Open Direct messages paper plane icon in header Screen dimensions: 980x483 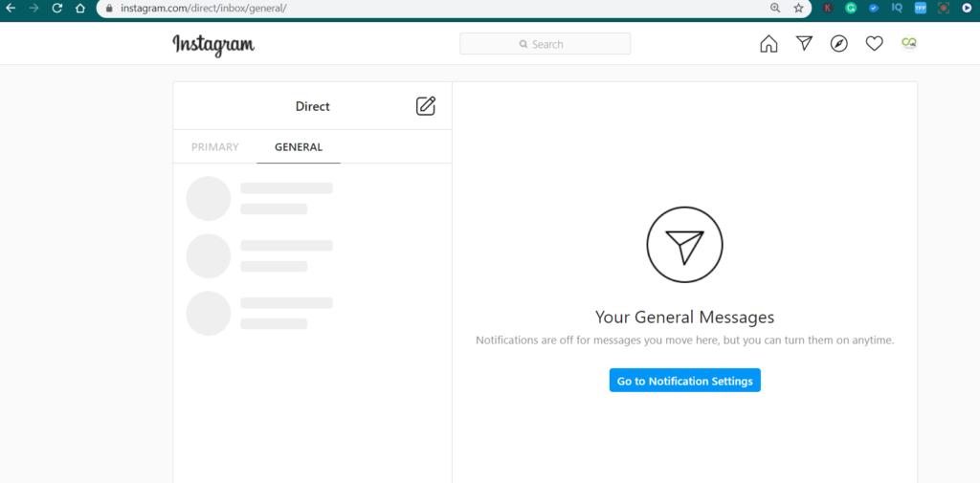804,43
